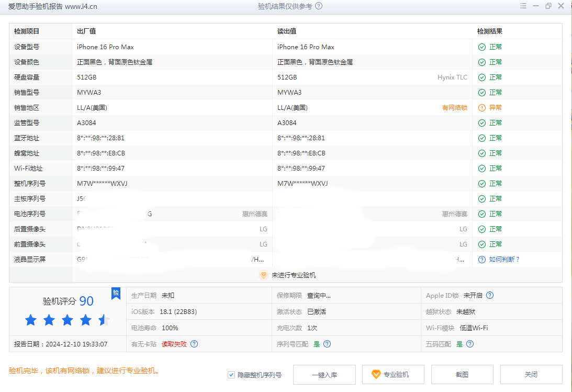Click window title 爱思助手验机报告 www.i4.cn
Viewport: 572px width, 392px height.
tap(52, 6)
